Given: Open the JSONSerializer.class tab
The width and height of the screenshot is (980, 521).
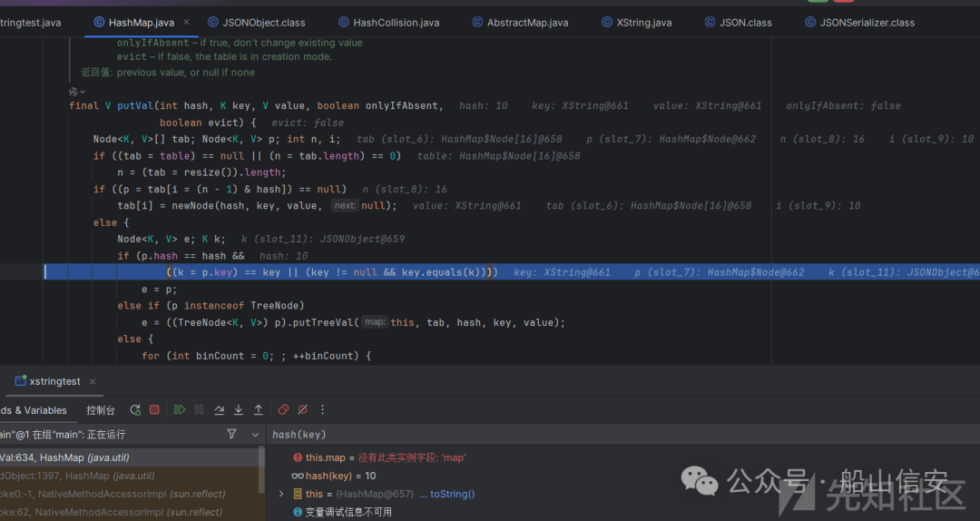Looking at the screenshot, I should [x=860, y=23].
